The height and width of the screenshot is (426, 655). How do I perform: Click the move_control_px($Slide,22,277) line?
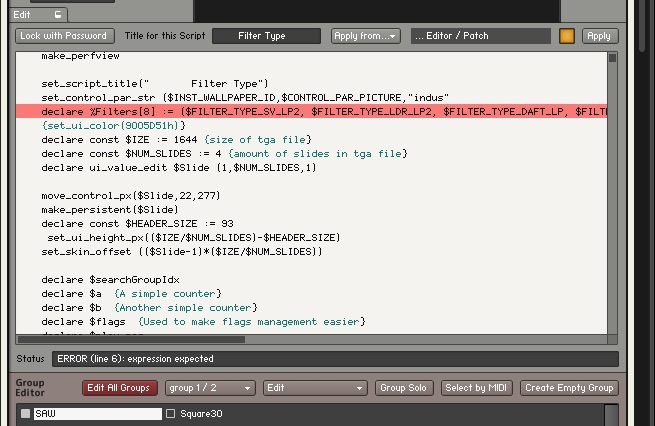coord(131,195)
